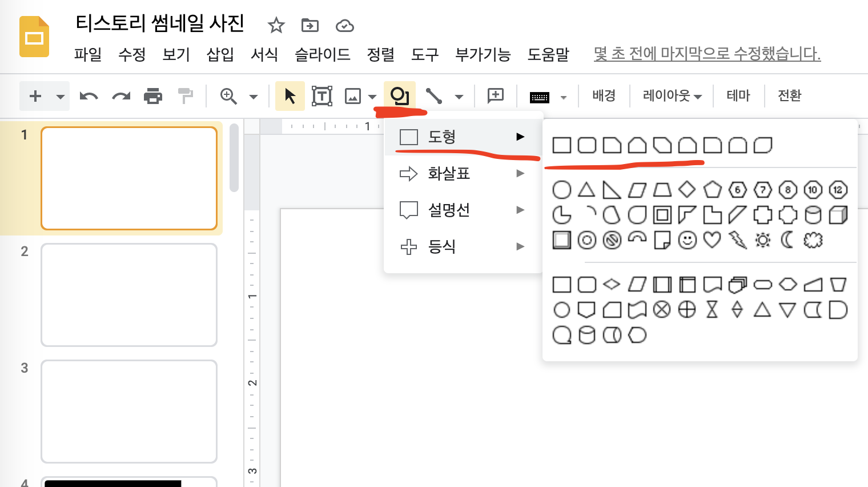Insert the pentagon shape

click(x=713, y=189)
